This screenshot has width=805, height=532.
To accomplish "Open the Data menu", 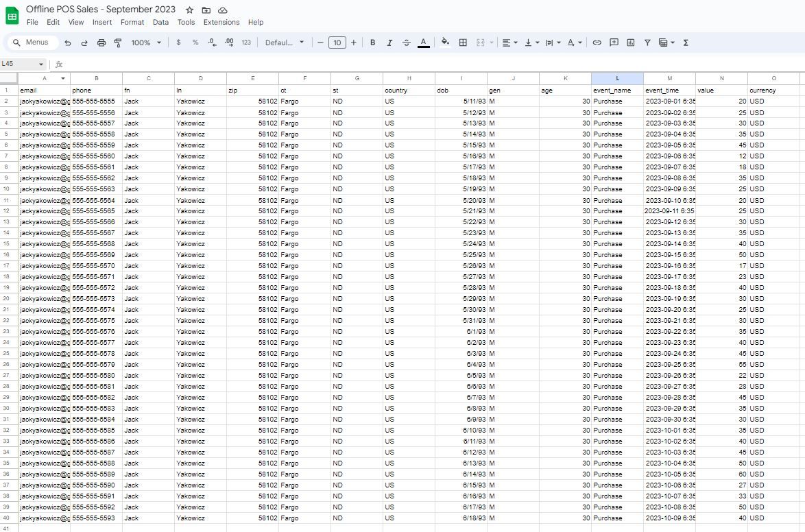I will pos(160,22).
